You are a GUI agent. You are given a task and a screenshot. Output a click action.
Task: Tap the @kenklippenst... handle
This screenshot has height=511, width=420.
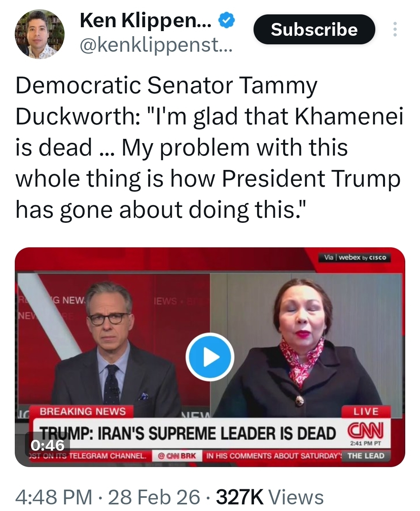pyautogui.click(x=156, y=47)
